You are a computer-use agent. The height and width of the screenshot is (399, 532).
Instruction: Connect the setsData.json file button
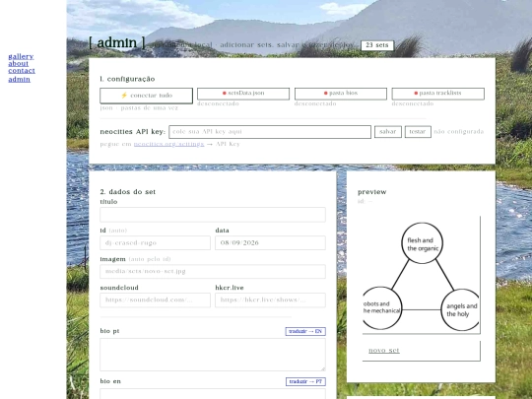(243, 94)
